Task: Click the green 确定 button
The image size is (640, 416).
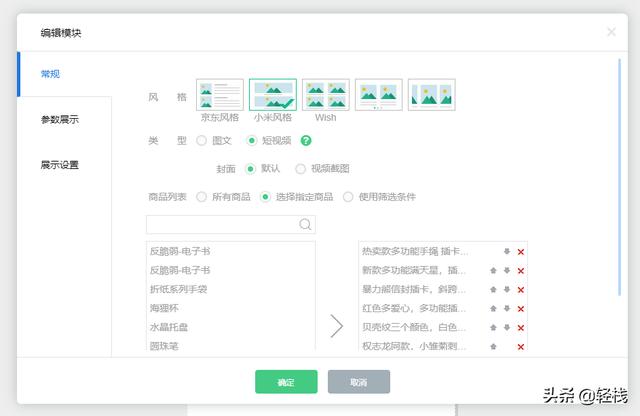Action: click(286, 382)
